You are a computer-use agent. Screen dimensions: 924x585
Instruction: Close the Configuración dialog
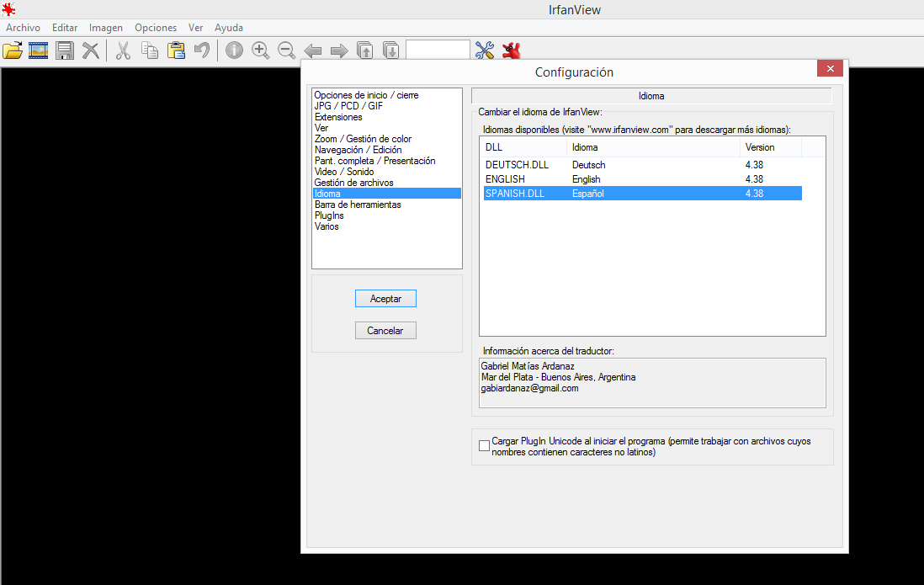click(830, 68)
